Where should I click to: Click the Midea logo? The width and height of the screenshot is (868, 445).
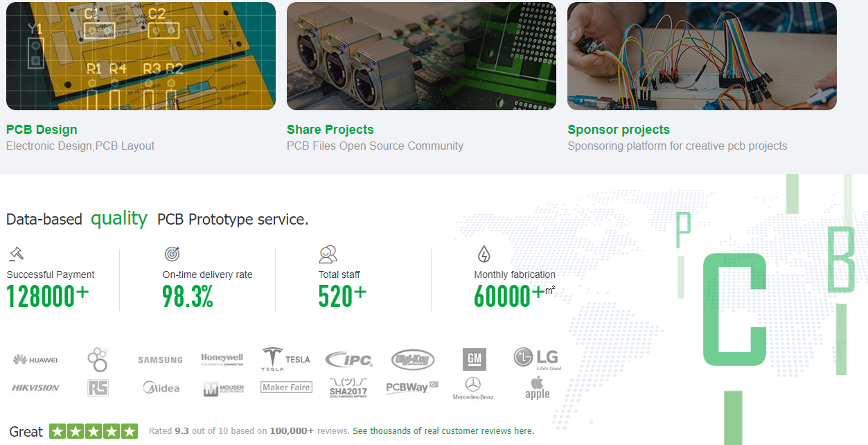(x=161, y=387)
